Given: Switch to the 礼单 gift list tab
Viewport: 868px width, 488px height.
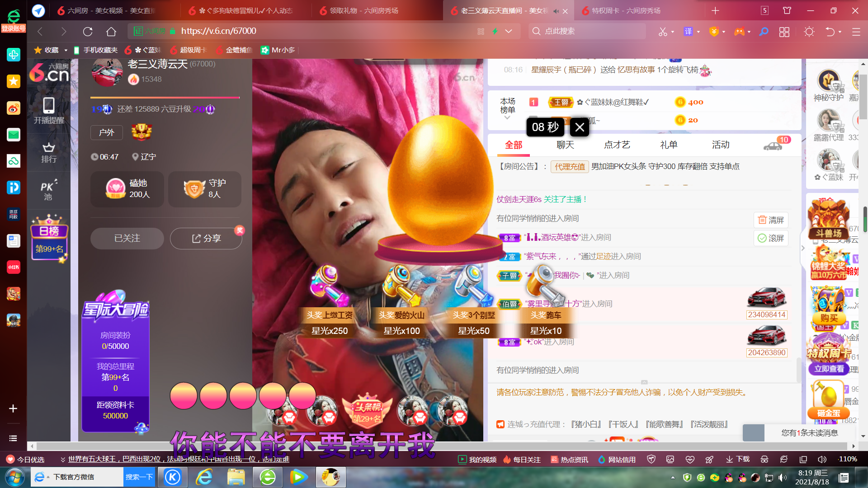Looking at the screenshot, I should [669, 145].
